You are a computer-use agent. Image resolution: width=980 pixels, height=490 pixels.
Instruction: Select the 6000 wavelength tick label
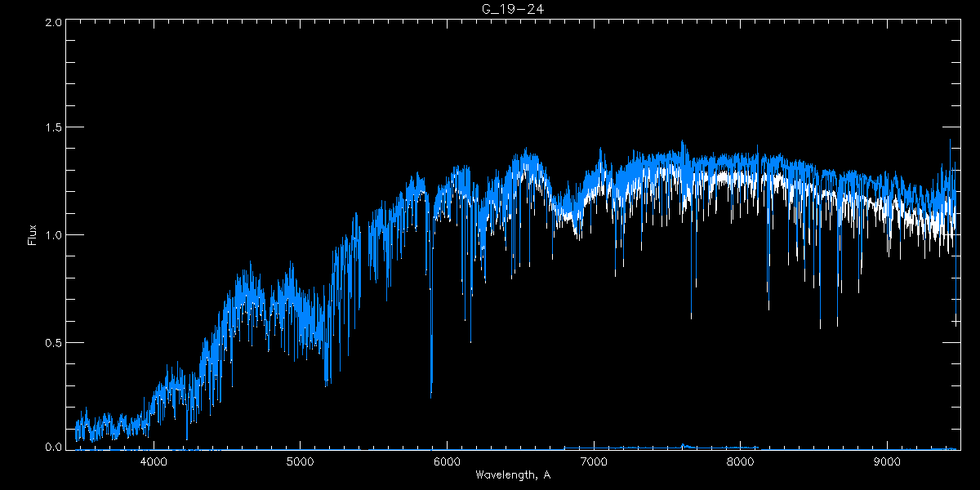click(447, 461)
